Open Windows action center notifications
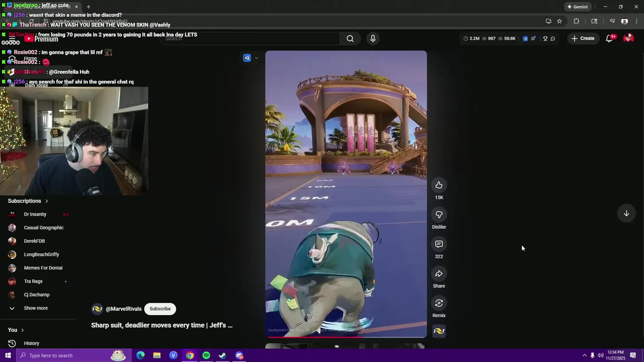644x362 pixels. point(633,355)
